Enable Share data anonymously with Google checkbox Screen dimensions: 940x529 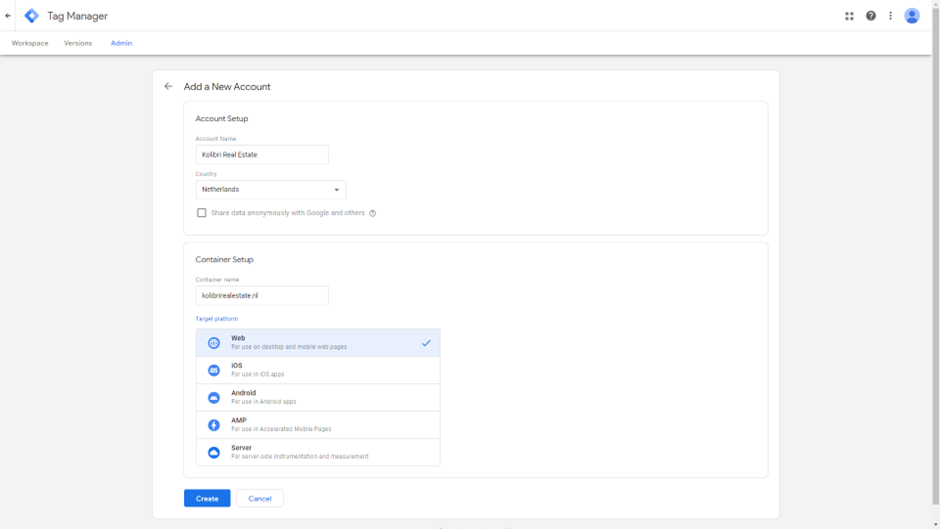pyautogui.click(x=201, y=213)
